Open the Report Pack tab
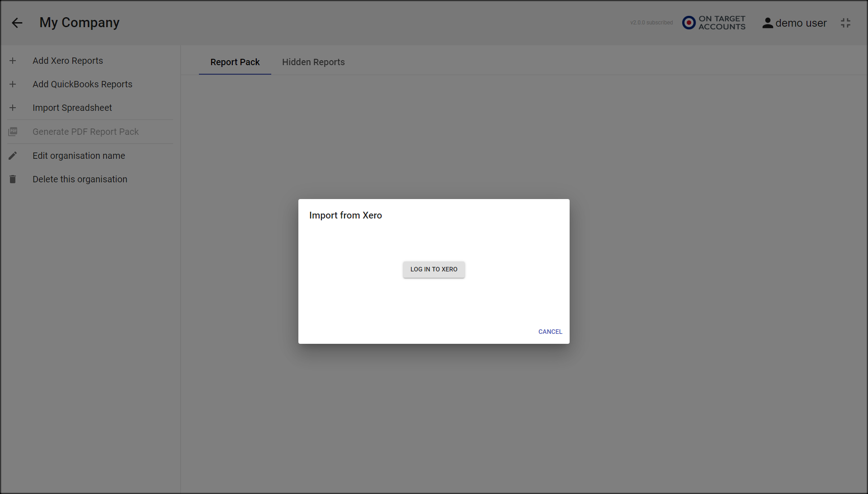868x494 pixels. point(235,62)
